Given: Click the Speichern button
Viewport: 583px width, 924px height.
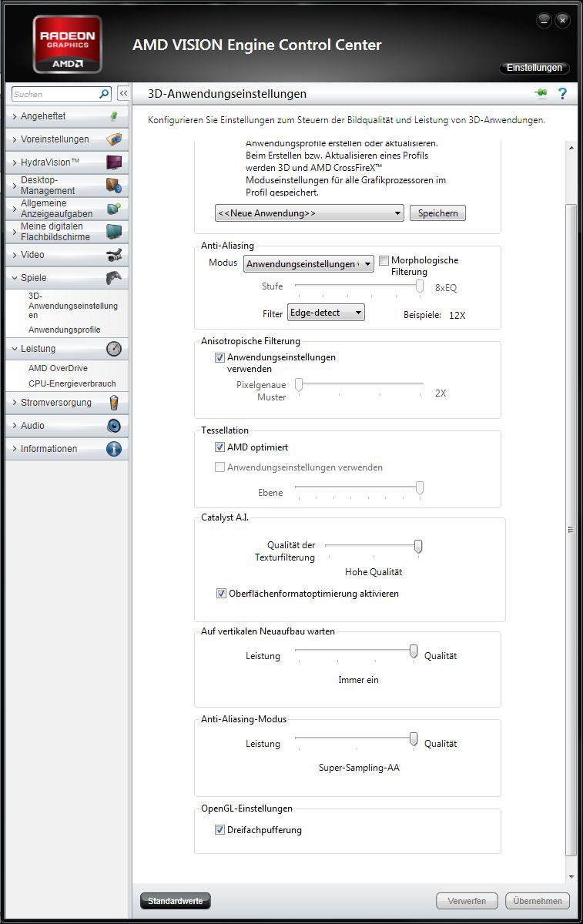Looking at the screenshot, I should [x=437, y=213].
